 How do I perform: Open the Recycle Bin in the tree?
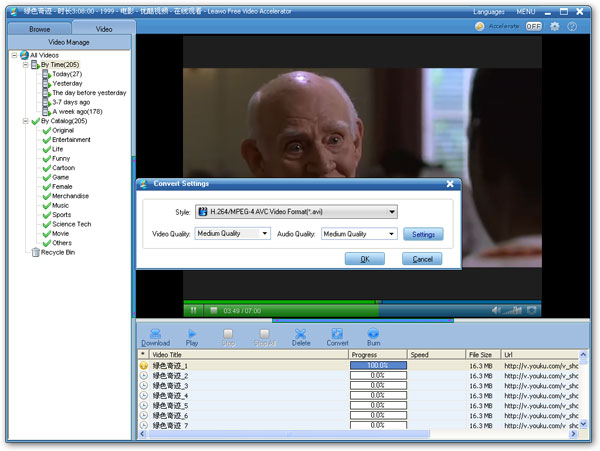[x=54, y=252]
